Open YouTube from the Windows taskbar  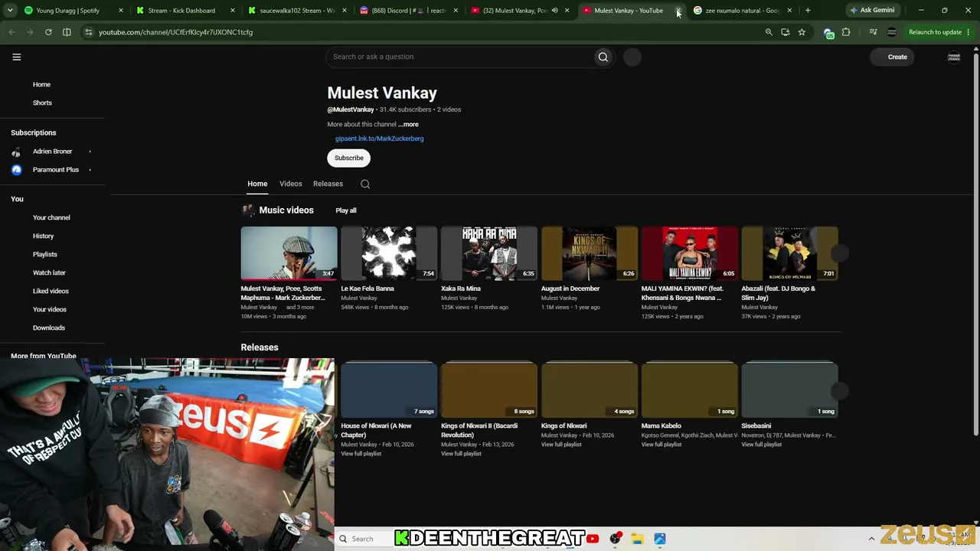click(x=593, y=539)
